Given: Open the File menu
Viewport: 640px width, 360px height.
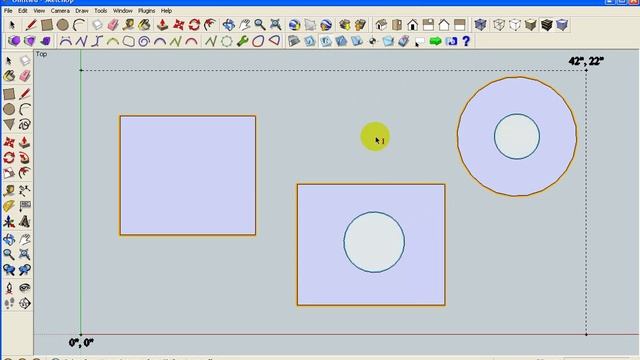Looking at the screenshot, I should coord(8,11).
